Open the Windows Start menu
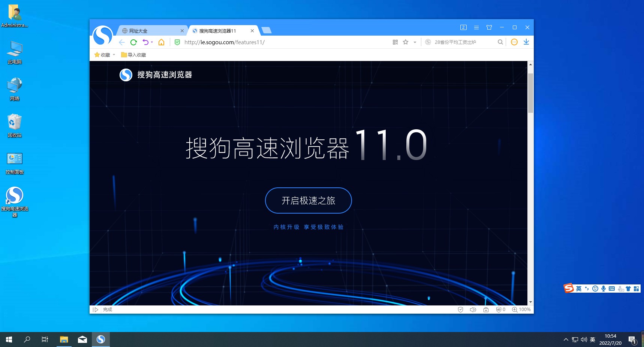This screenshot has height=347, width=644. [9, 340]
